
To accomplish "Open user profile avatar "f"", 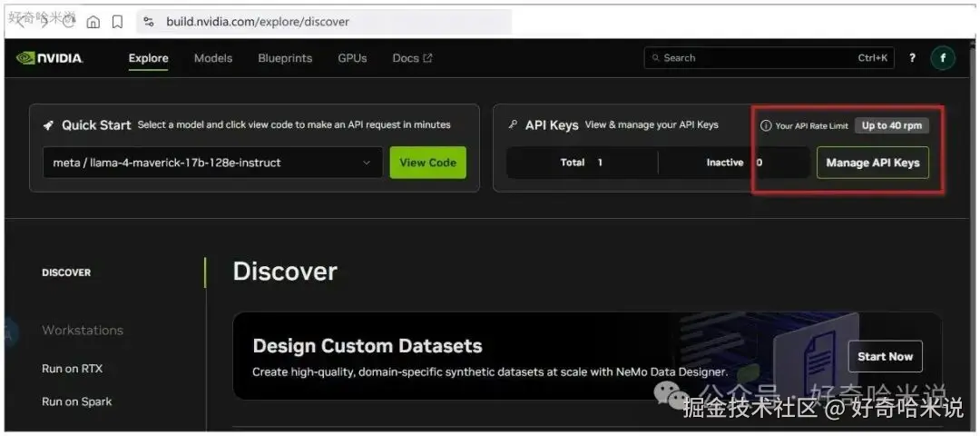I will coord(943,58).
